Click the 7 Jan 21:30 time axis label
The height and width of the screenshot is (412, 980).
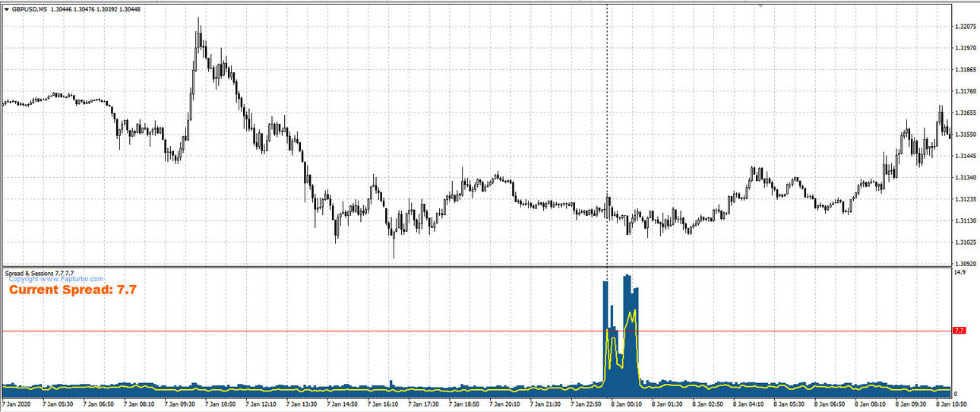point(545,405)
